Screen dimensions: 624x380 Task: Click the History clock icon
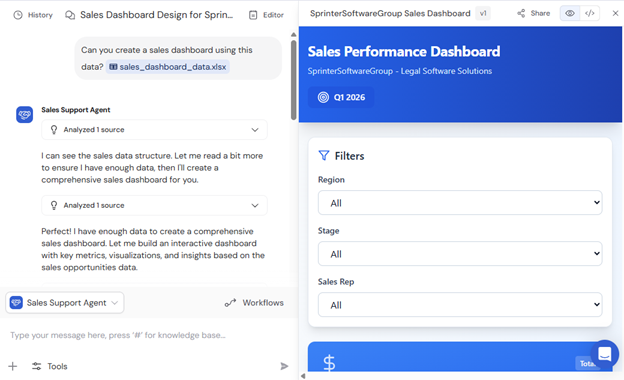[18, 15]
